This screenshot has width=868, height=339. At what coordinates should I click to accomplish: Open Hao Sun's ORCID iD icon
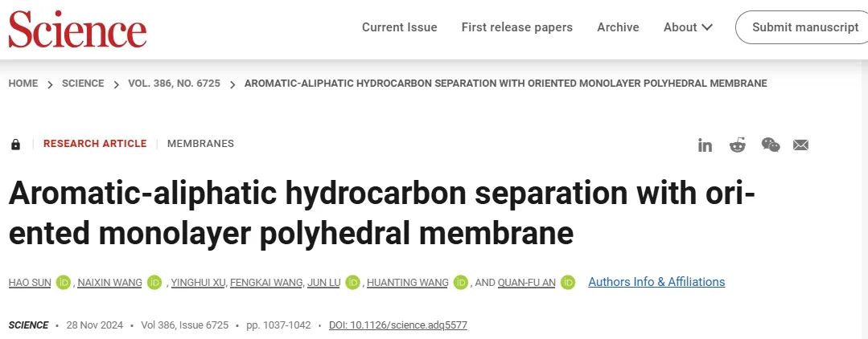[x=64, y=282]
